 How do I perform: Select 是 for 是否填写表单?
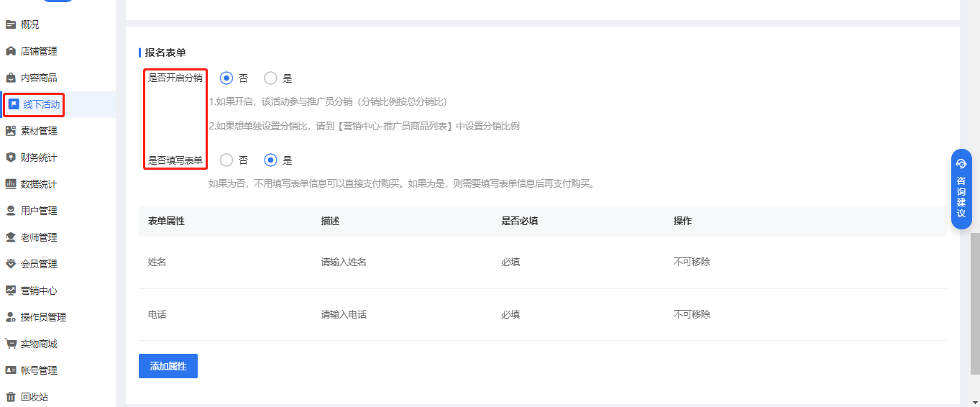pos(270,160)
